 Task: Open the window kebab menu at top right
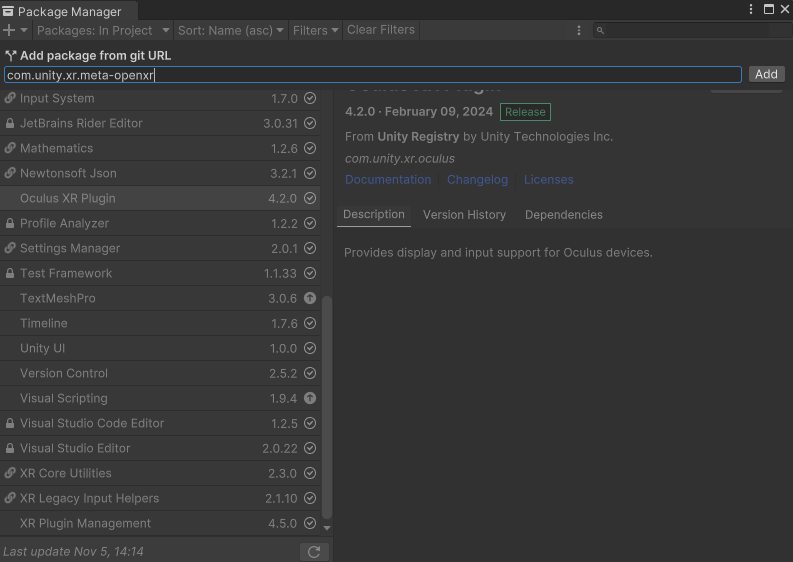point(751,9)
